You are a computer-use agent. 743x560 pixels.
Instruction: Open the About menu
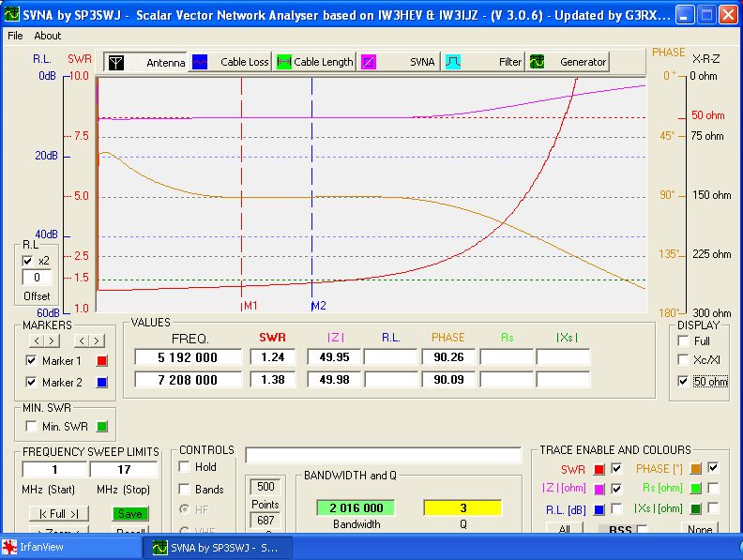tap(47, 36)
